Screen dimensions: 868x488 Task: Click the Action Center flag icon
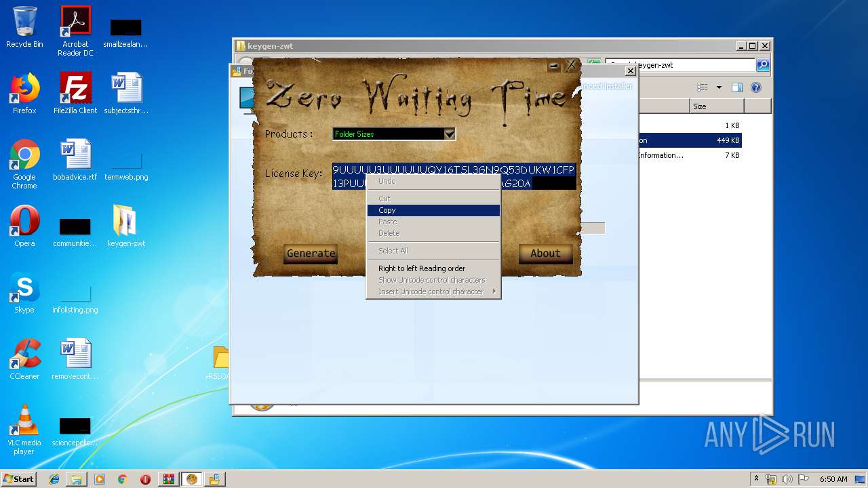click(x=804, y=479)
